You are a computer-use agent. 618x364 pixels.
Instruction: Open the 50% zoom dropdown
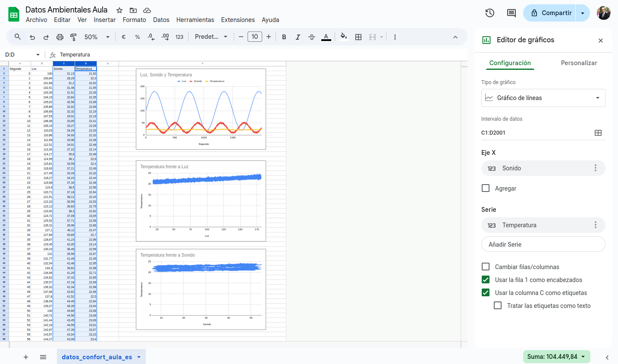pyautogui.click(x=97, y=37)
